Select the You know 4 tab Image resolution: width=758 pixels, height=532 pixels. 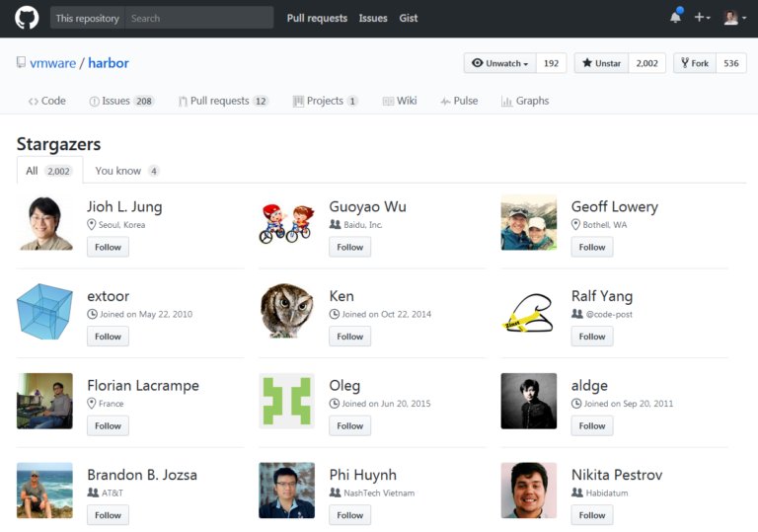click(126, 171)
